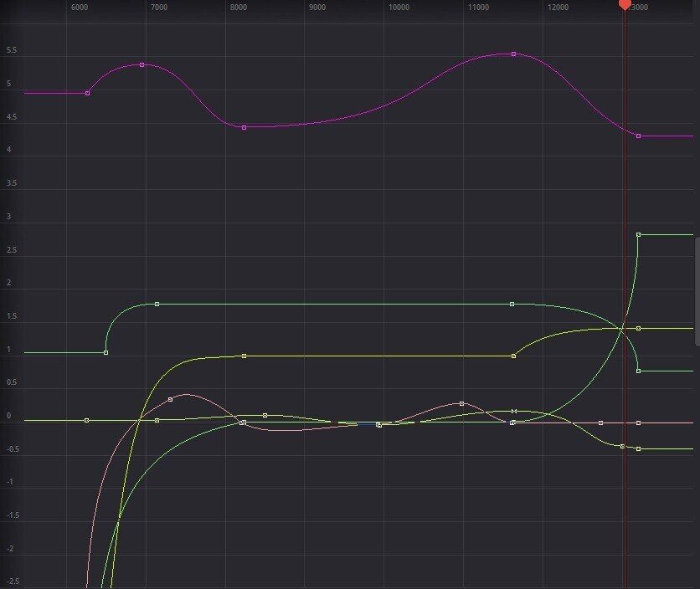This screenshot has width=700, height=589.
Task: Select green end keyframe at value 2.75
Action: tap(638, 235)
